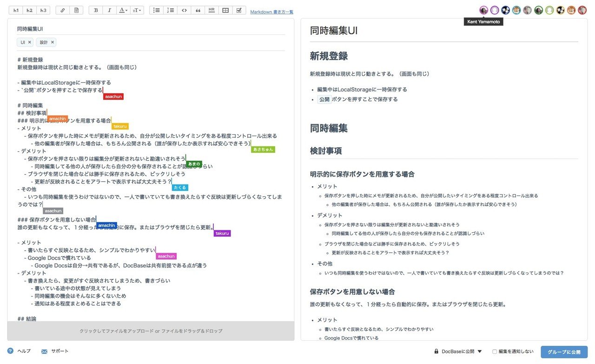Viewport: 595px width, 364px height.
Task: Open the DocBaseに公開 publish scope dropdown
Action: click(x=458, y=351)
